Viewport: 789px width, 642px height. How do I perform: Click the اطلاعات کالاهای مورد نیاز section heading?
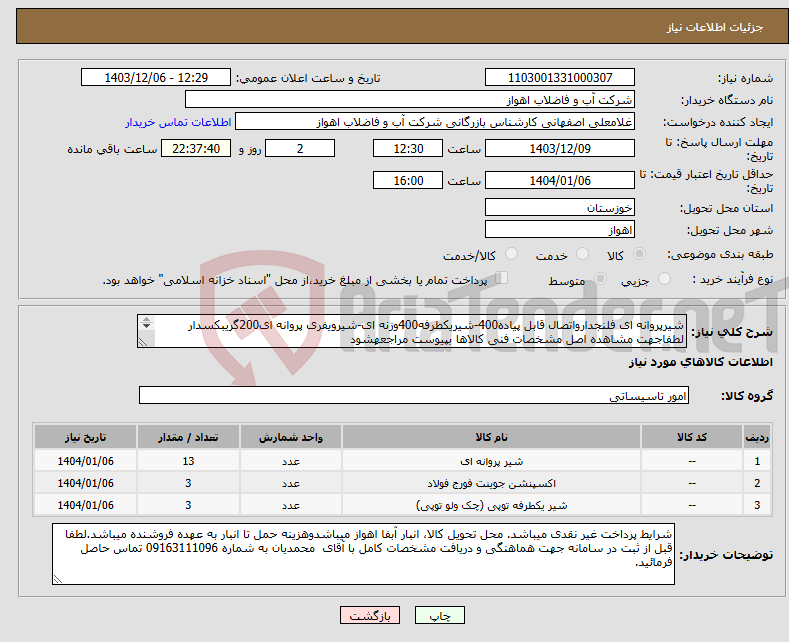tap(700, 362)
